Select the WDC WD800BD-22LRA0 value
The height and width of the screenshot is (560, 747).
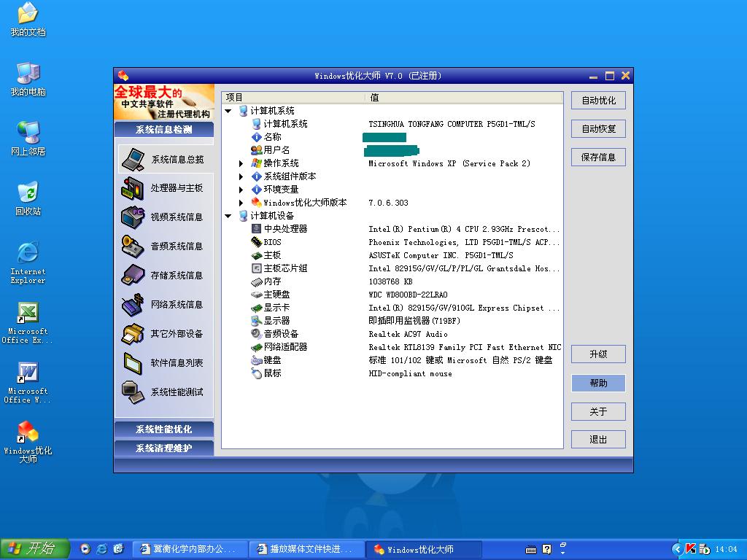[x=408, y=295]
